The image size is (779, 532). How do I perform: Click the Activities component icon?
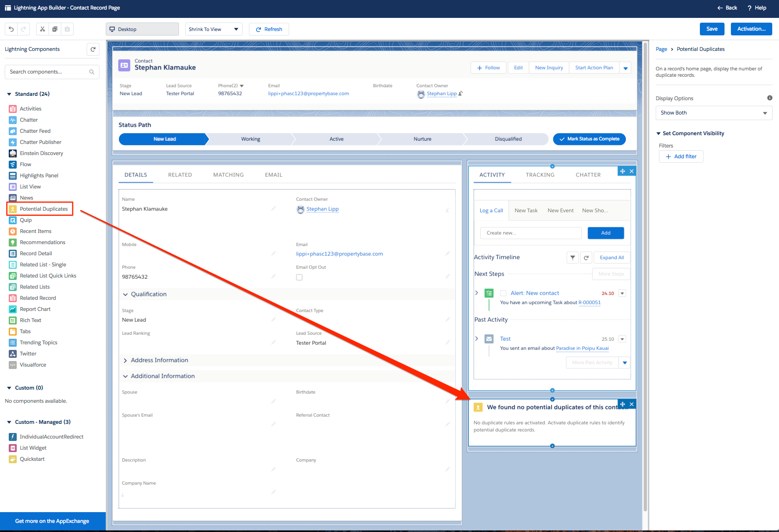click(x=13, y=109)
